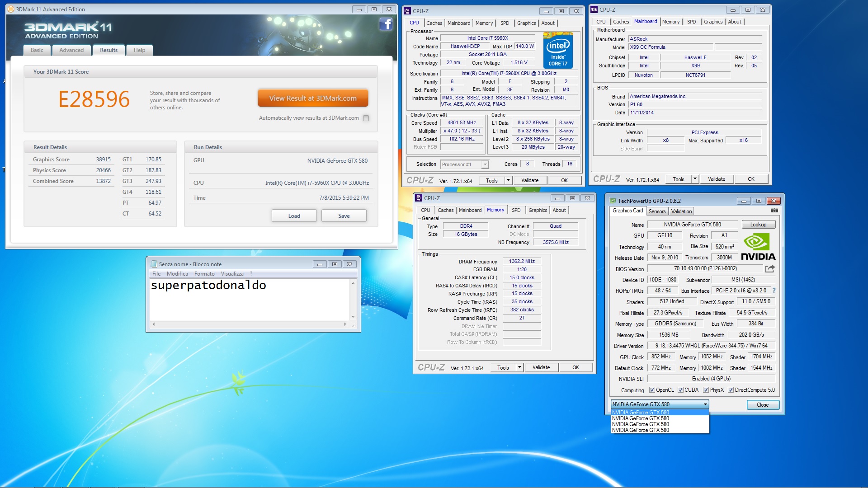Image resolution: width=868 pixels, height=488 pixels.
Task: Open the Modifica menu in Notepad
Action: 177,274
